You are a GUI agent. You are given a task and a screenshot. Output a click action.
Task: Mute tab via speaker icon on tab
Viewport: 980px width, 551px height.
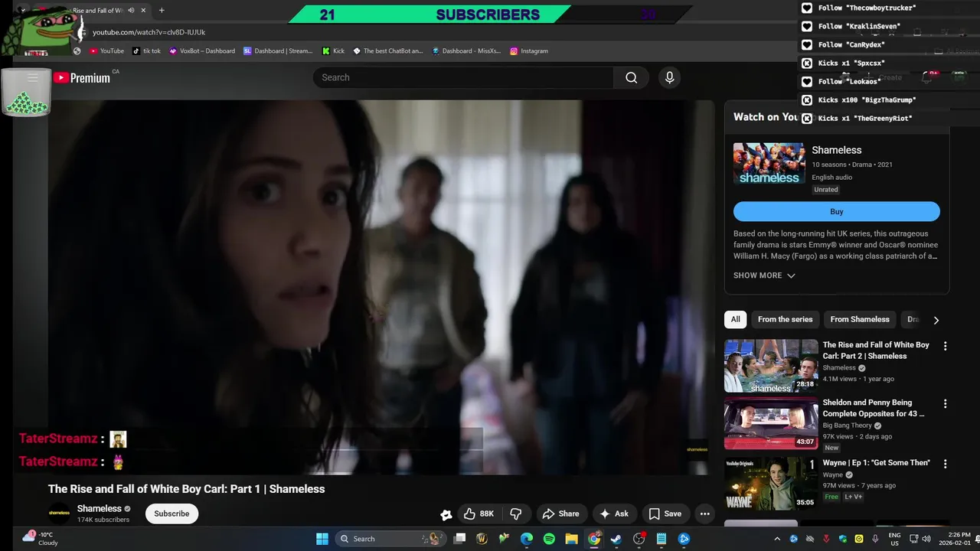pos(131,11)
